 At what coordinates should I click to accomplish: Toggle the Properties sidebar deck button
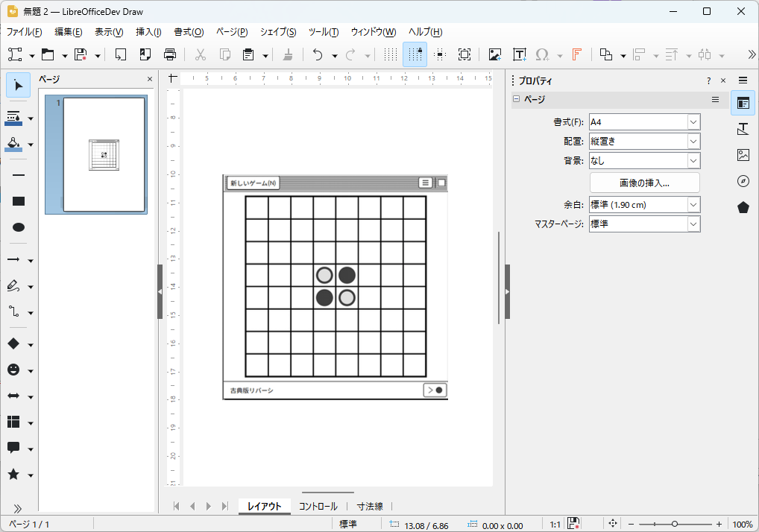pos(743,103)
